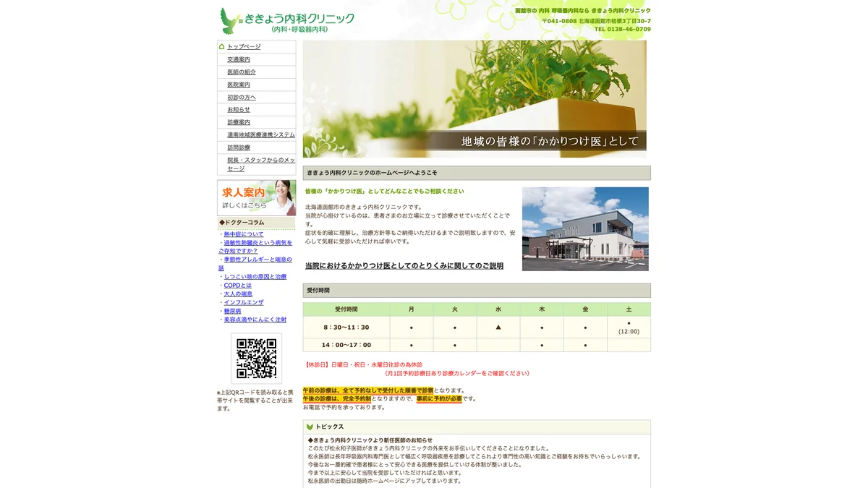Open 美容点滴やにんにく注射 link
868x488 pixels.
click(255, 320)
